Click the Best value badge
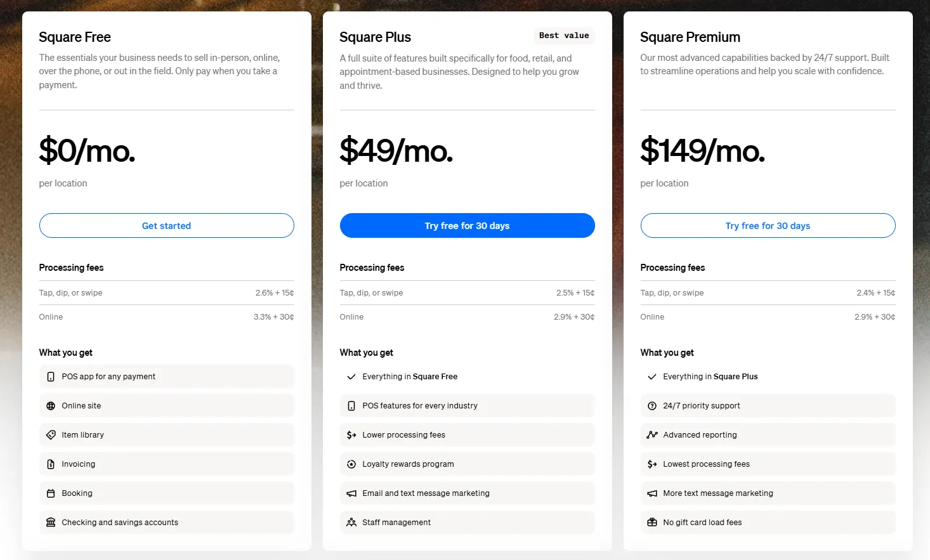This screenshot has height=560, width=930. pyautogui.click(x=564, y=36)
